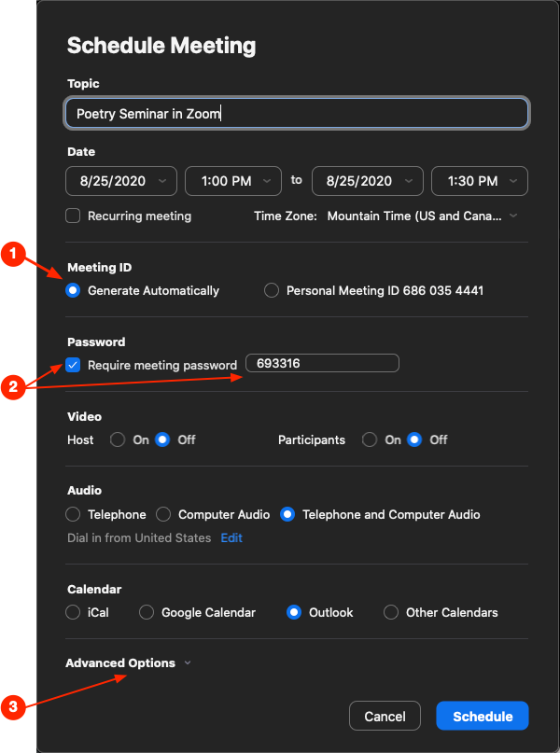
Task: Open the end date dropdown
Action: point(367,181)
